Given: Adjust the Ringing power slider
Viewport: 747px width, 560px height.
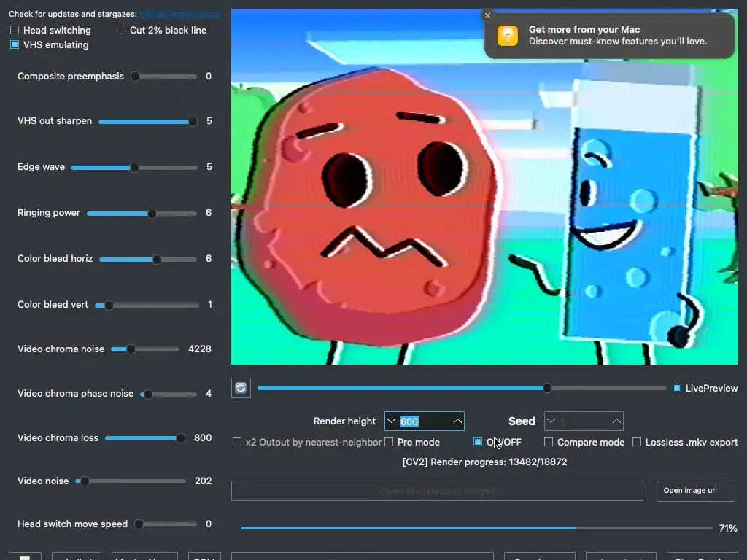Looking at the screenshot, I should click(142, 214).
